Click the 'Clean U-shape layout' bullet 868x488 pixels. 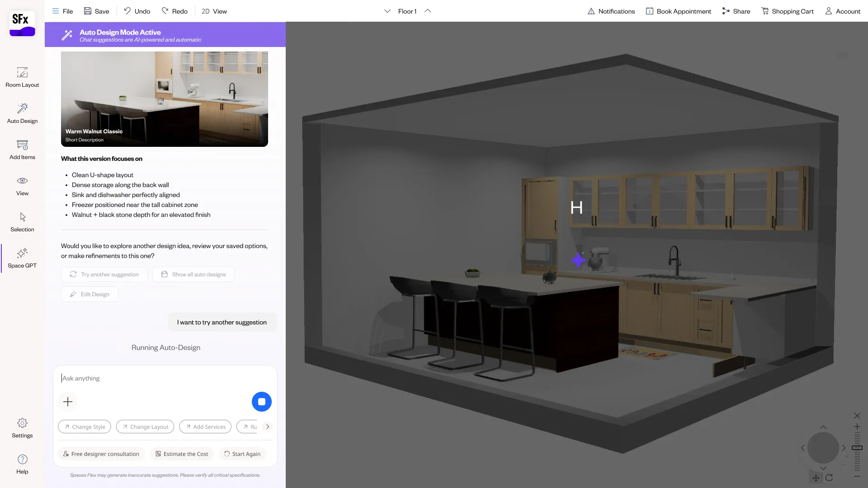click(103, 175)
